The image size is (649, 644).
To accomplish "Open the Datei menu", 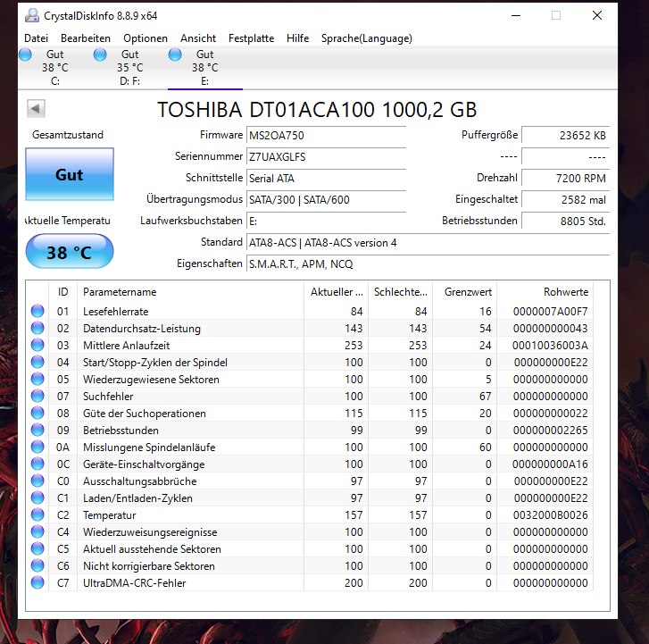I will 36,38.
